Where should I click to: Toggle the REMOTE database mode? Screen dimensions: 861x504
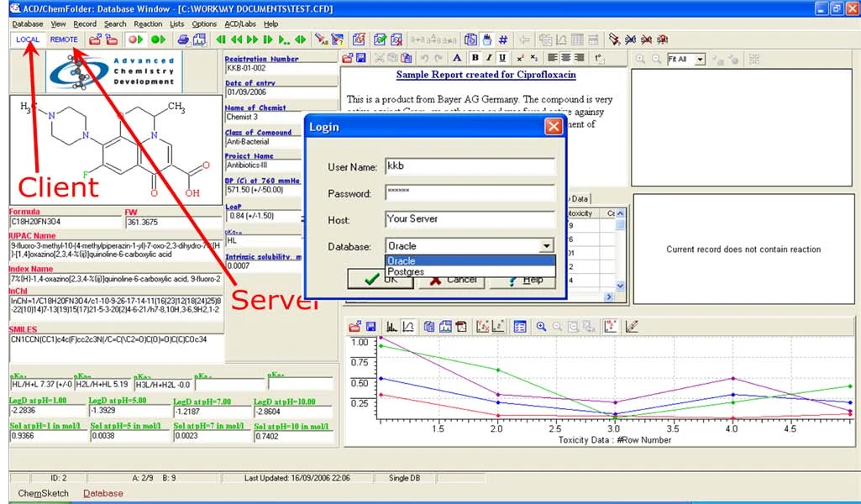pos(64,39)
